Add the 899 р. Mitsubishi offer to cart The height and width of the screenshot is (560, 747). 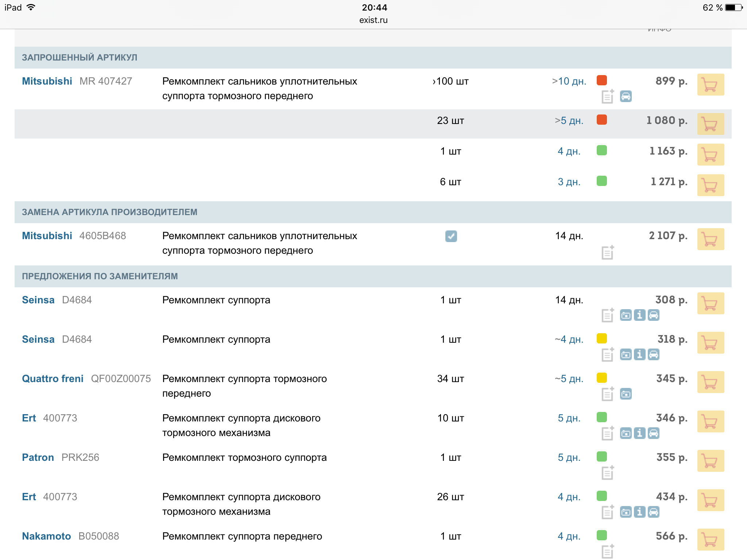pyautogui.click(x=710, y=85)
